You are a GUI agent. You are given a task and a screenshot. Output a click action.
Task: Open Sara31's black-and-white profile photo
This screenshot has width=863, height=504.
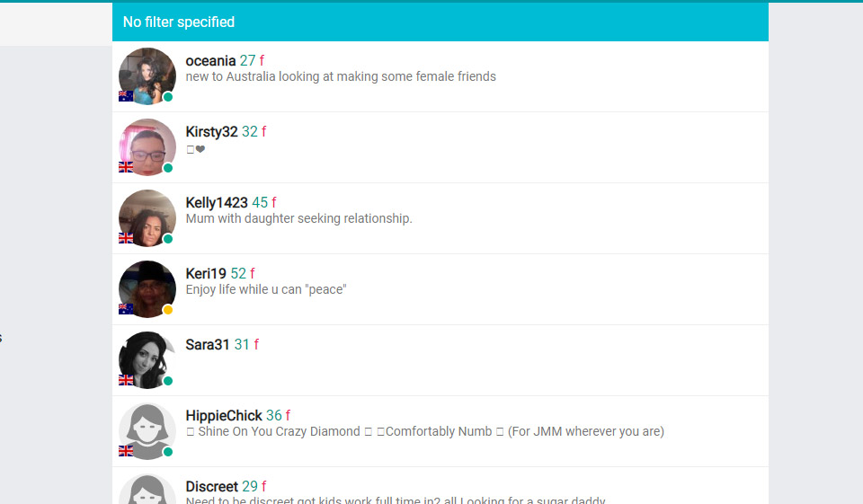tap(147, 359)
